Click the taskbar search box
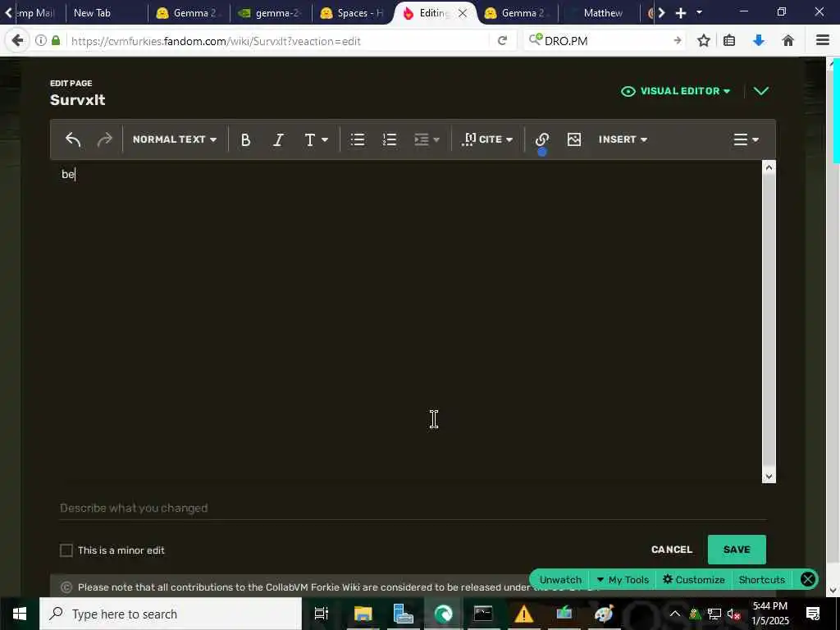The width and height of the screenshot is (840, 630). point(171,614)
